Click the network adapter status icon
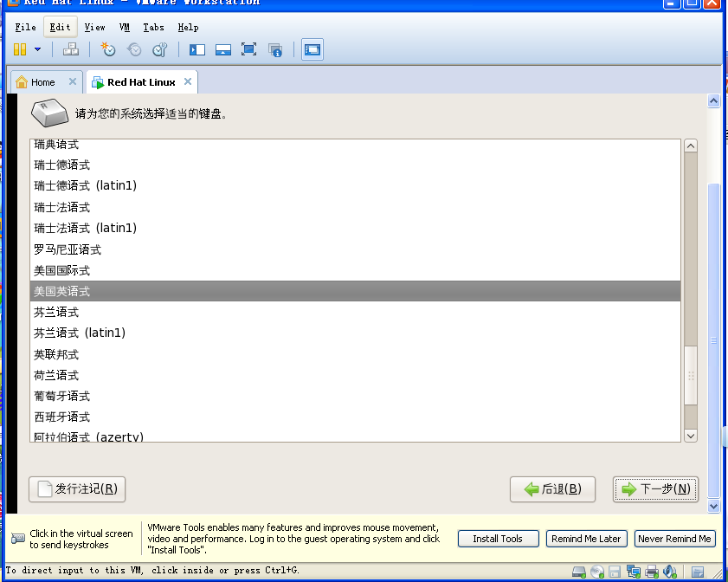 click(635, 570)
